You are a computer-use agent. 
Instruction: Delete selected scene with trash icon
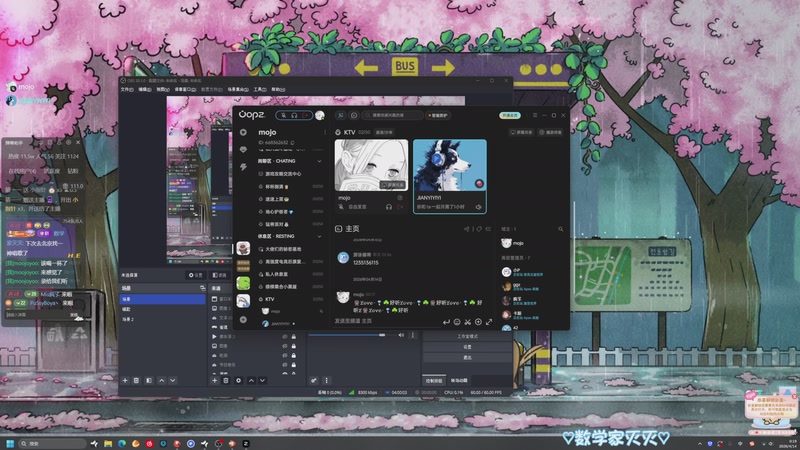click(136, 381)
